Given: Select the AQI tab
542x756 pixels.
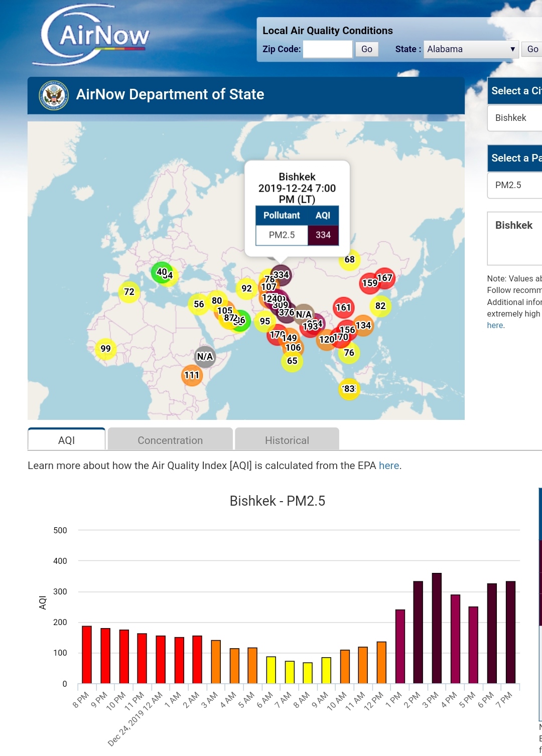Looking at the screenshot, I should 66,440.
